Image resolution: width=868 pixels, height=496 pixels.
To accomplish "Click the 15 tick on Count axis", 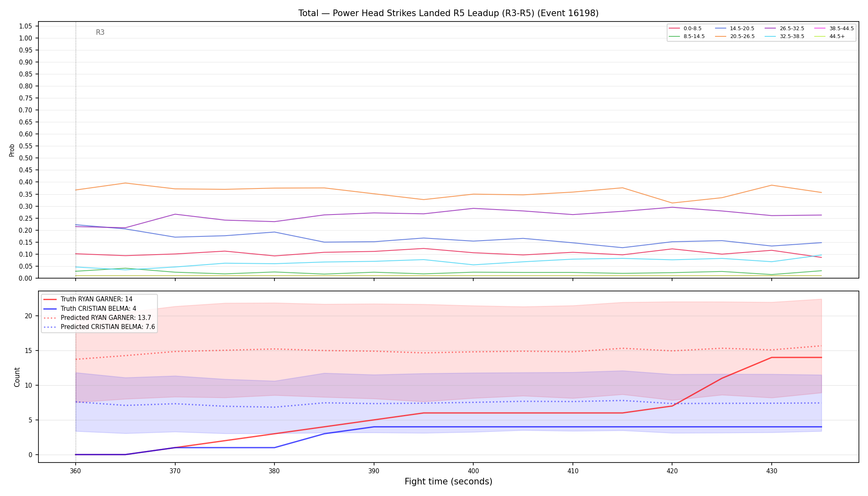I will coord(29,351).
